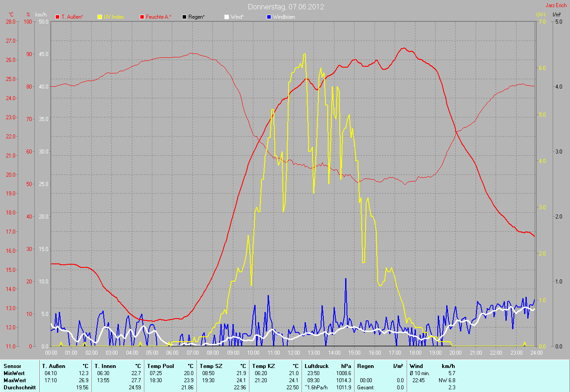Click the "UV-I" axis unit label

pyautogui.click(x=541, y=14)
